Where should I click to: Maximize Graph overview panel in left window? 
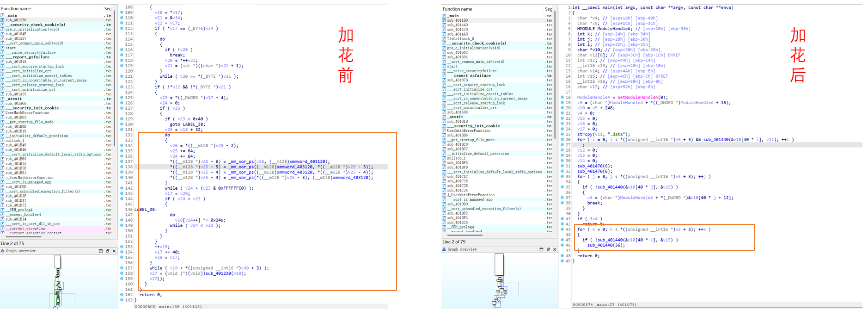click(101, 251)
